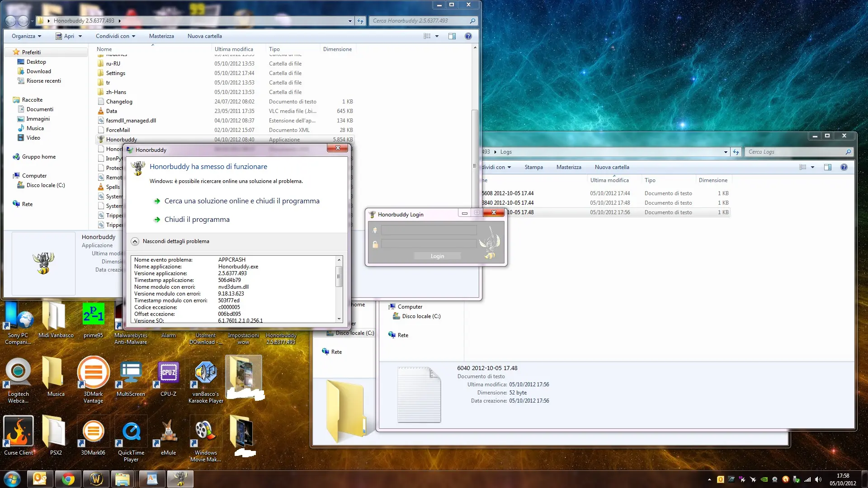Click Masterizza in Honorbuddy Explorer toolbar
Image resolution: width=868 pixels, height=488 pixels.
161,36
